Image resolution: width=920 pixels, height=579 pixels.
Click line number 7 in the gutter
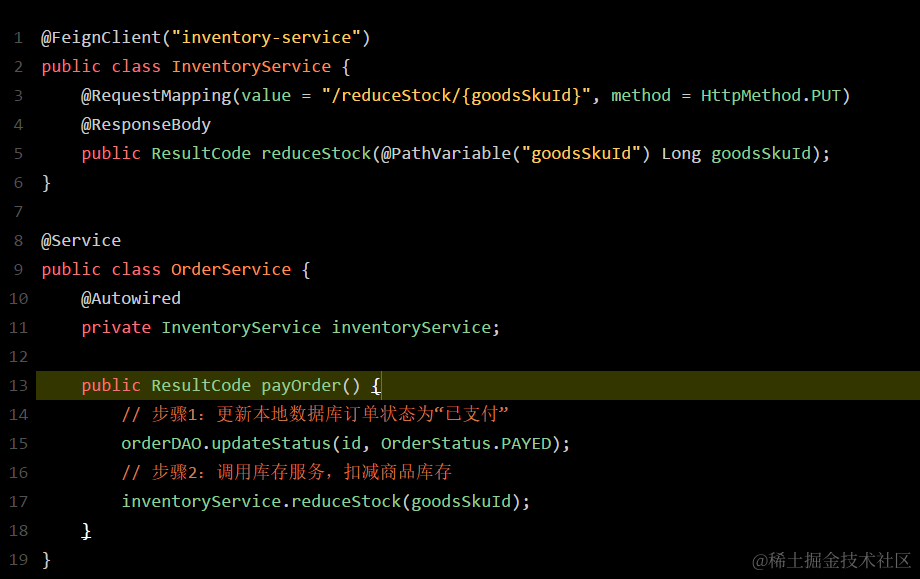point(18,212)
